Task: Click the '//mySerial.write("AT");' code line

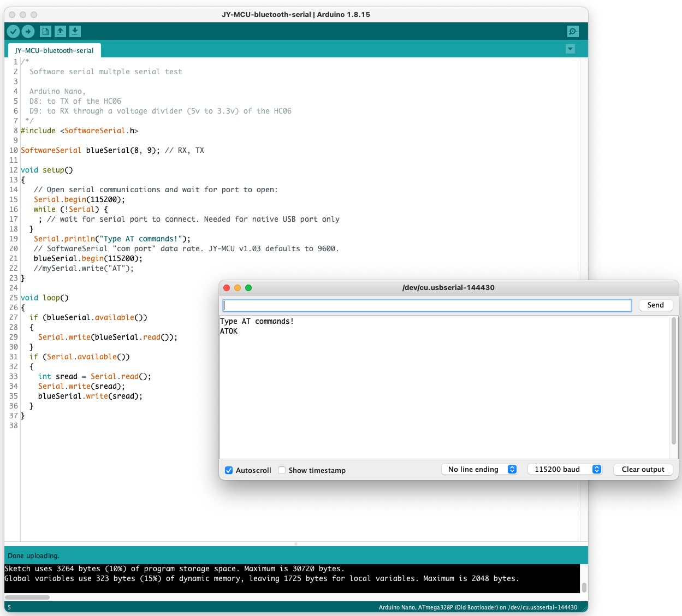Action: (84, 268)
